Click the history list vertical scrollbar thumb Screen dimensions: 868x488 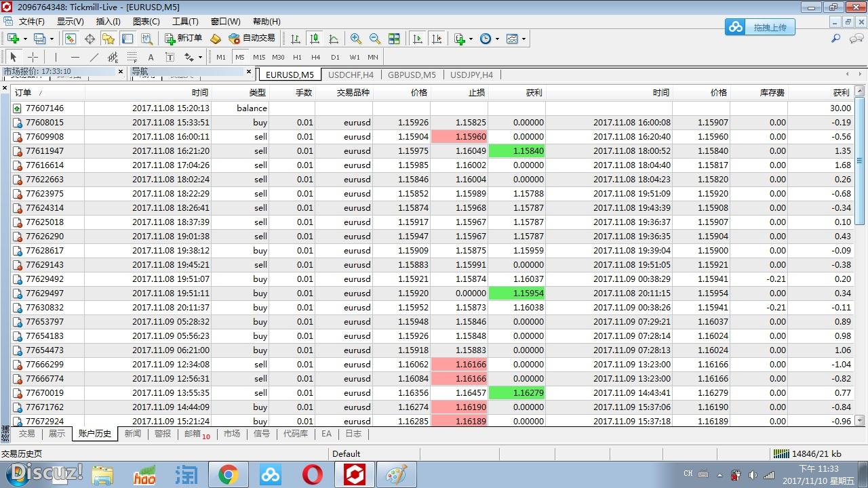860,161
